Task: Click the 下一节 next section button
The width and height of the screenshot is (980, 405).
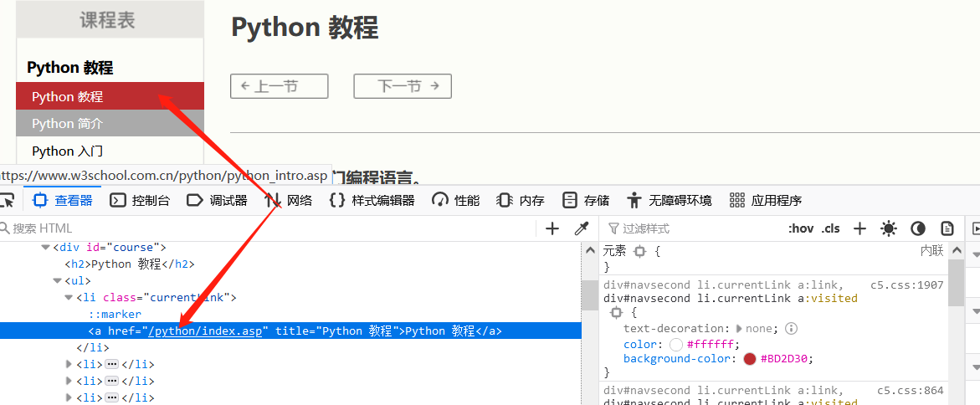Action: pyautogui.click(x=403, y=86)
